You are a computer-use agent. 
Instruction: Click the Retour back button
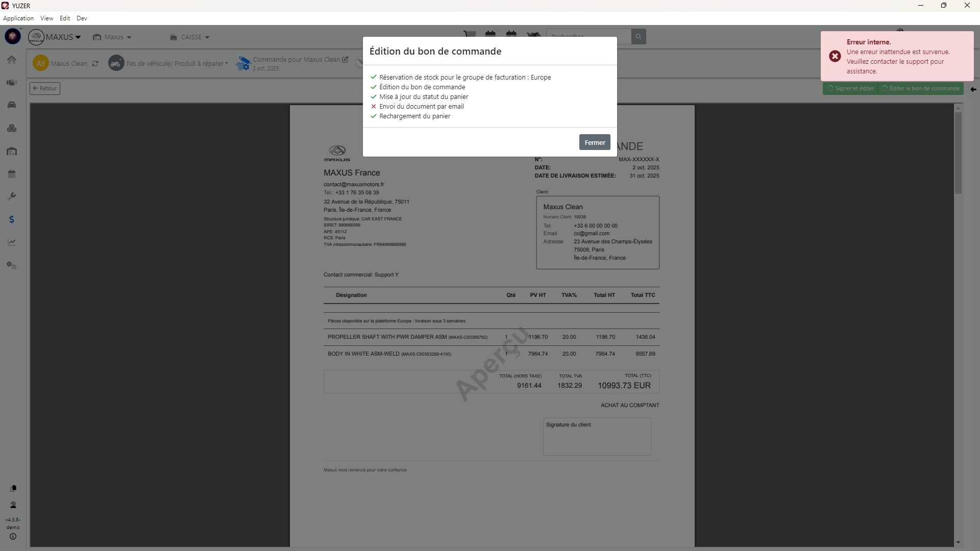click(45, 88)
